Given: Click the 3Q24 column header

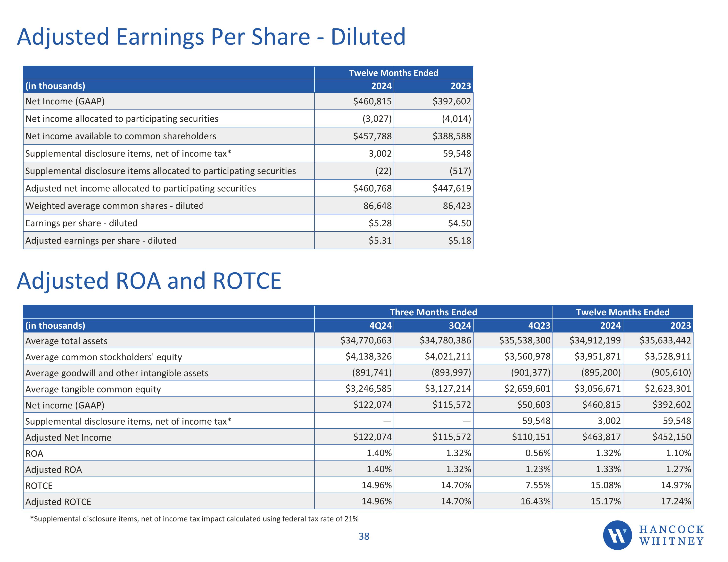Looking at the screenshot, I should [460, 326].
